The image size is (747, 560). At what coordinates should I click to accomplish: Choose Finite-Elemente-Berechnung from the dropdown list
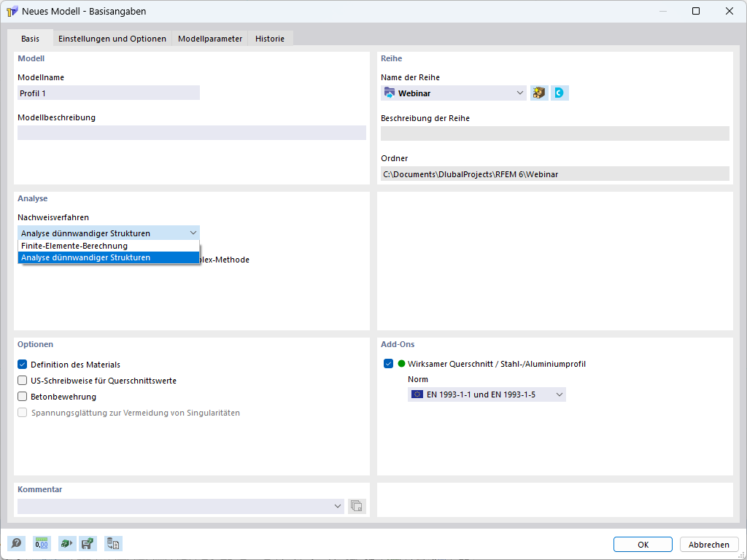pyautogui.click(x=74, y=246)
